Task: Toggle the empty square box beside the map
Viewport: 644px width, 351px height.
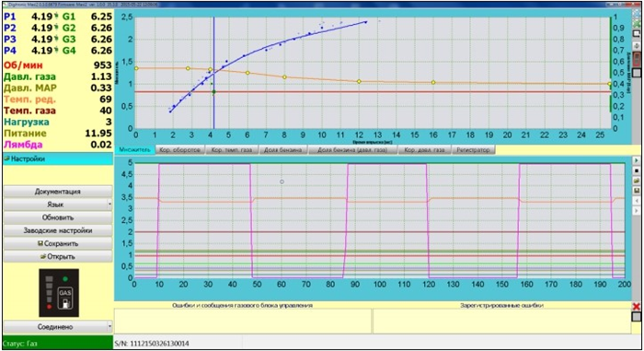Action: click(x=637, y=73)
